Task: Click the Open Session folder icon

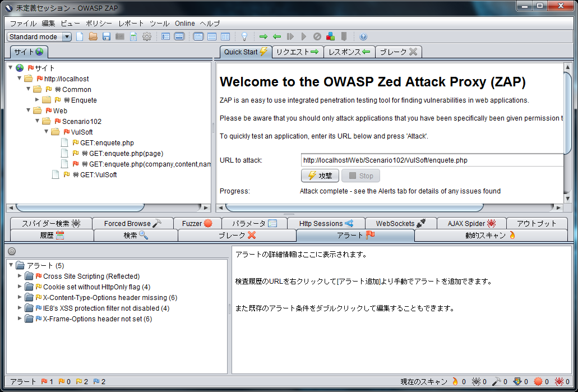Action: 93,36
